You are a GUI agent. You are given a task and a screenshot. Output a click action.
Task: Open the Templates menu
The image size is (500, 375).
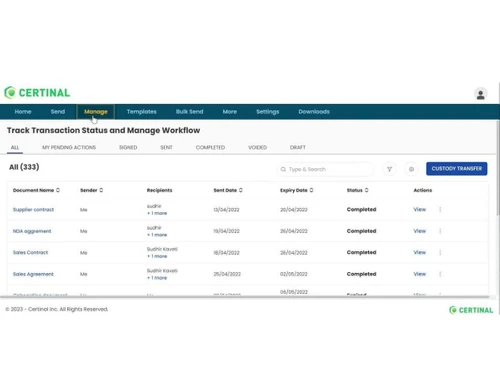point(142,112)
